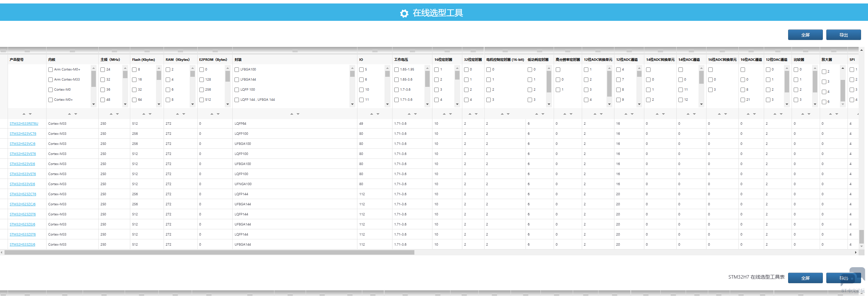Screen dimensions: 868x296
Task: Check the Arm Cortex-M33 core filter
Action: 51,80
